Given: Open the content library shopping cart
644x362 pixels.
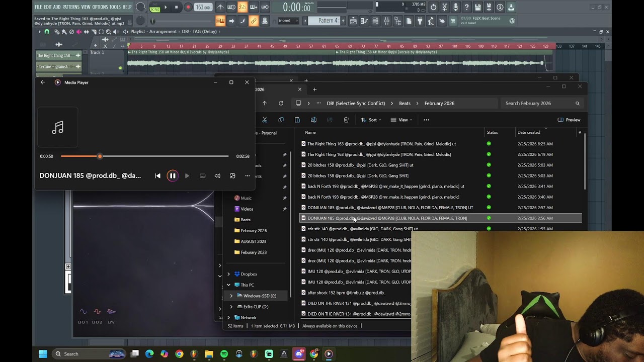Looking at the screenshot, I should tap(452, 21).
